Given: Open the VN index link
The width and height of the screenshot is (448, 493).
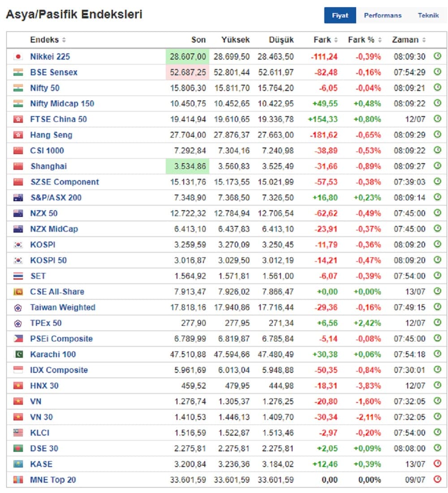Looking at the screenshot, I should coord(35,401).
